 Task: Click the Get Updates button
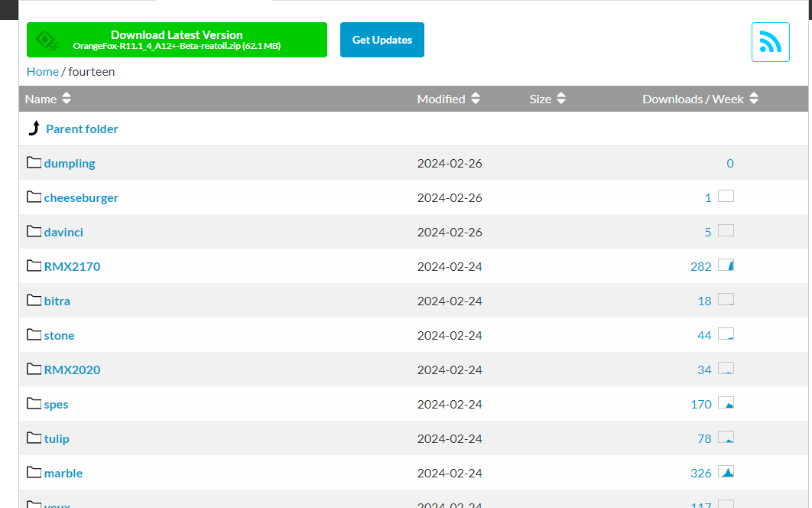[382, 40]
